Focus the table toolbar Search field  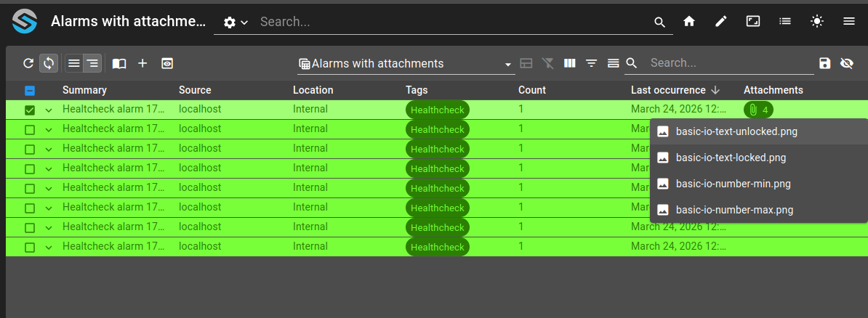click(x=731, y=63)
